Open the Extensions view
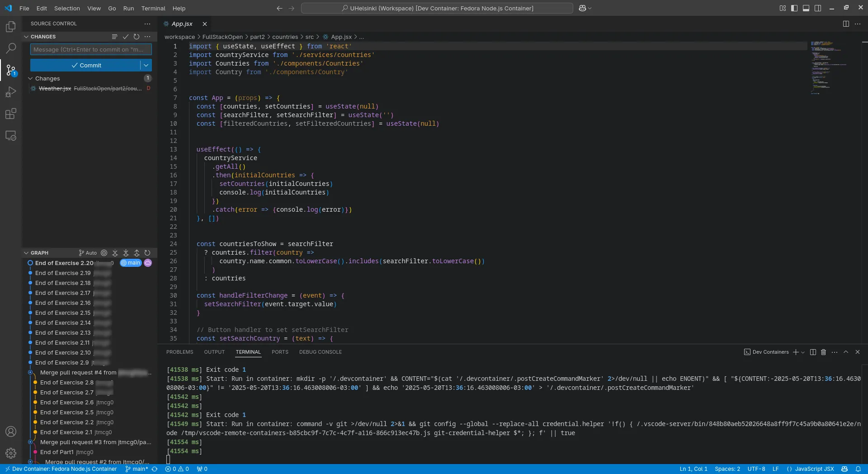The image size is (868, 474). click(11, 114)
